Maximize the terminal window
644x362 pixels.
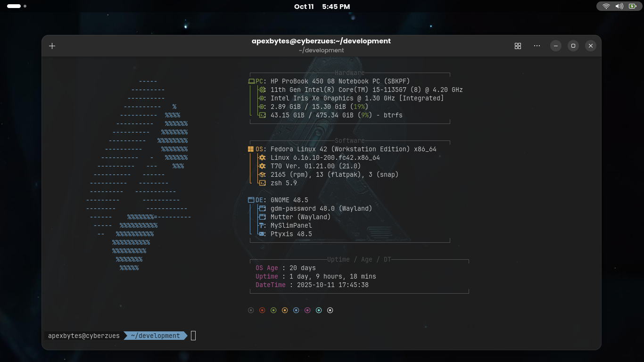[573, 46]
